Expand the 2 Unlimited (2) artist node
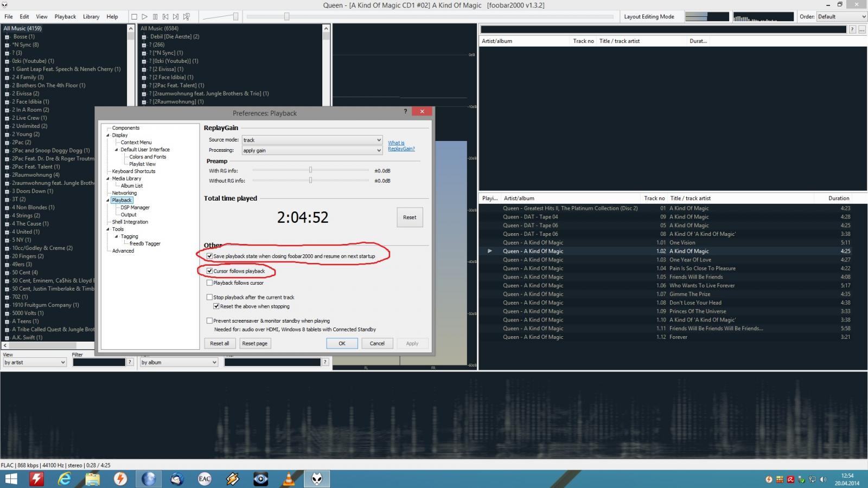 tap(7, 126)
